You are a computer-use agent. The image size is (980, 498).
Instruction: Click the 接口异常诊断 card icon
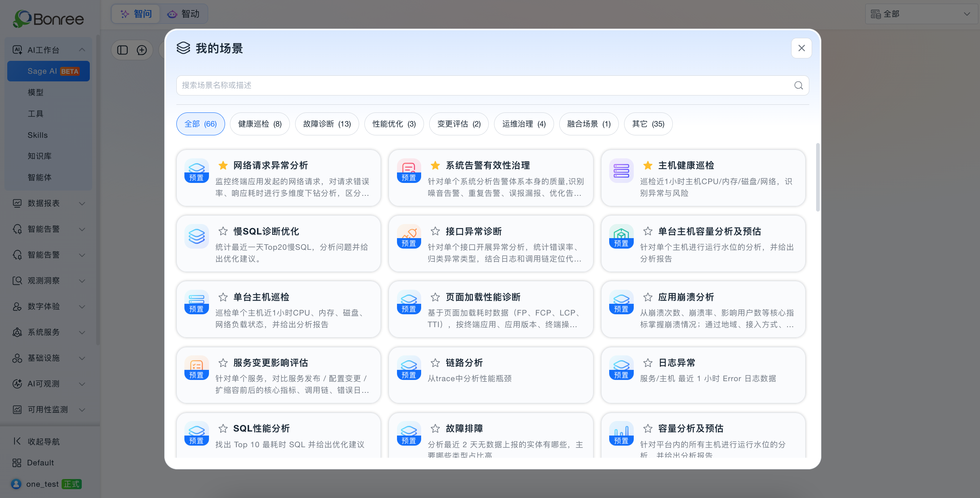(x=409, y=236)
